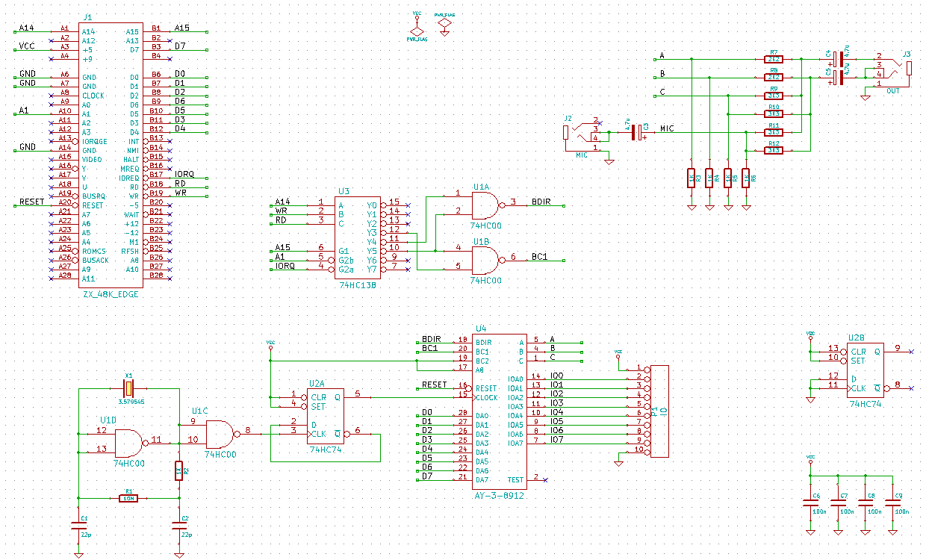Click the BDIR net label at U1A output

click(x=541, y=202)
